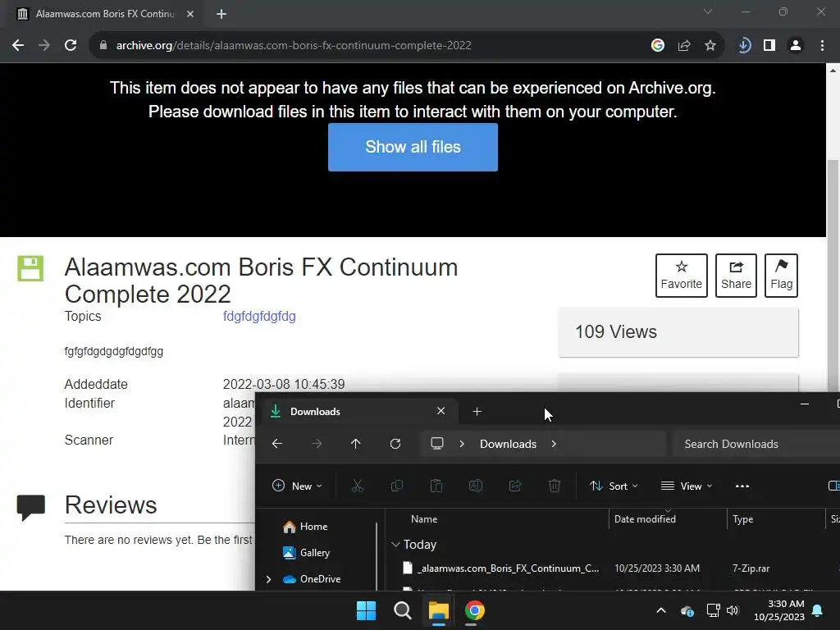Viewport: 840px width, 630px height.
Task: Open Gallery in Explorer sidebar
Action: (x=307, y=552)
